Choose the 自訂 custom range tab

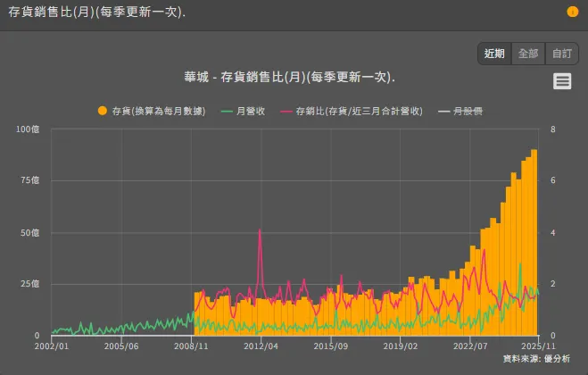click(x=562, y=54)
